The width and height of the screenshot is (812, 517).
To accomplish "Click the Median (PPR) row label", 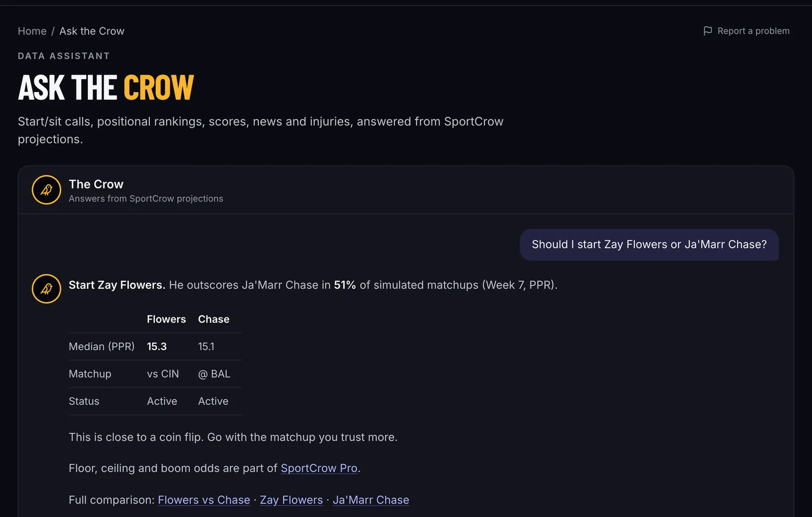I will click(101, 346).
